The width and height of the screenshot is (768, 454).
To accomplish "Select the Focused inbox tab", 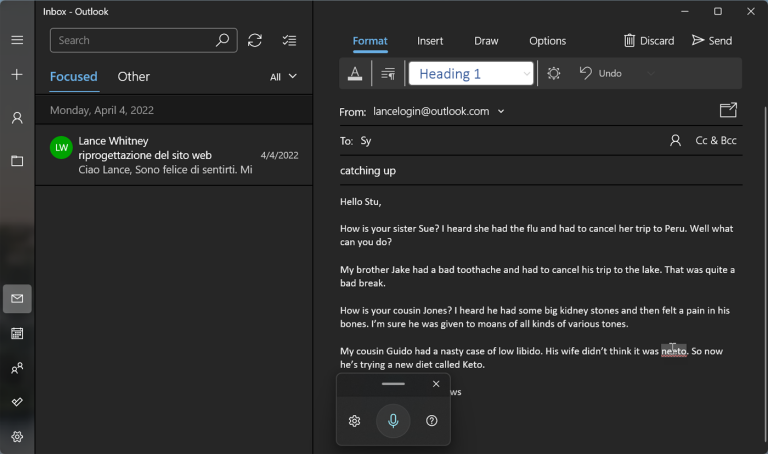I will point(73,77).
